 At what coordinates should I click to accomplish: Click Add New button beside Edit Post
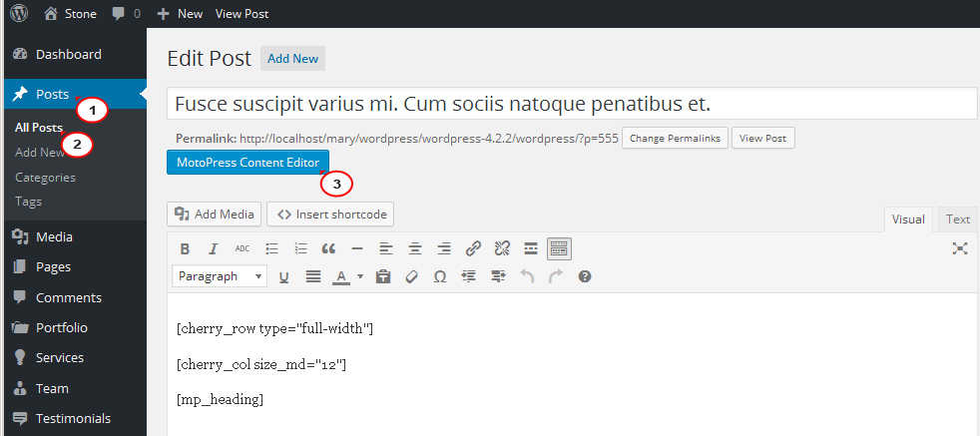(292, 59)
